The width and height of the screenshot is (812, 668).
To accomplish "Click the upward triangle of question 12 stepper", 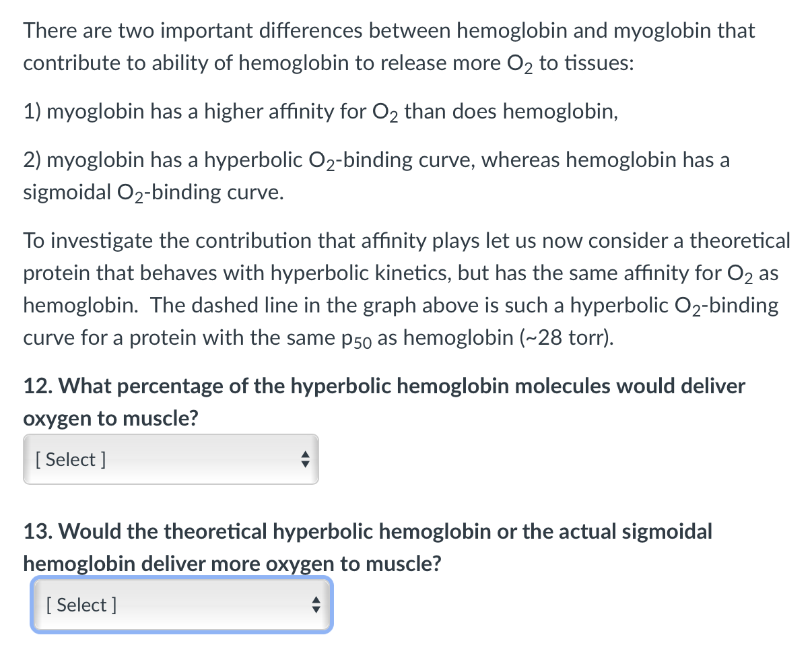I will 305,455.
